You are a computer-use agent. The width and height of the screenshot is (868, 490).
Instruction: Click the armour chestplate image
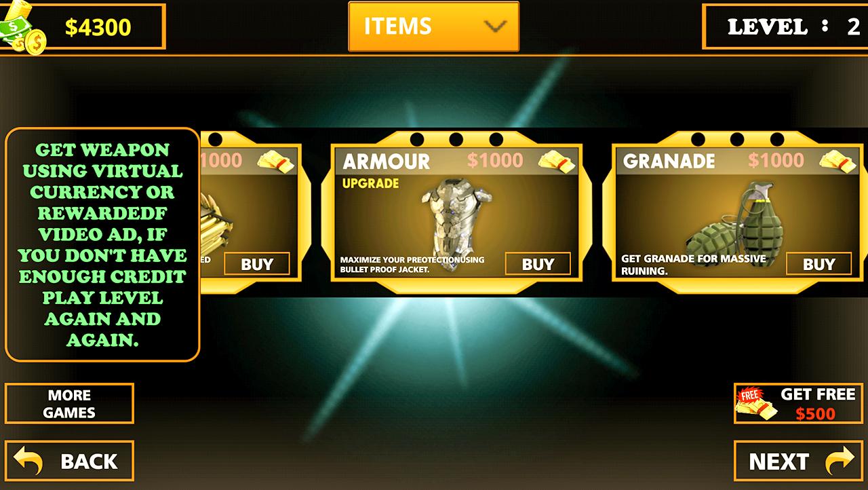(451, 224)
